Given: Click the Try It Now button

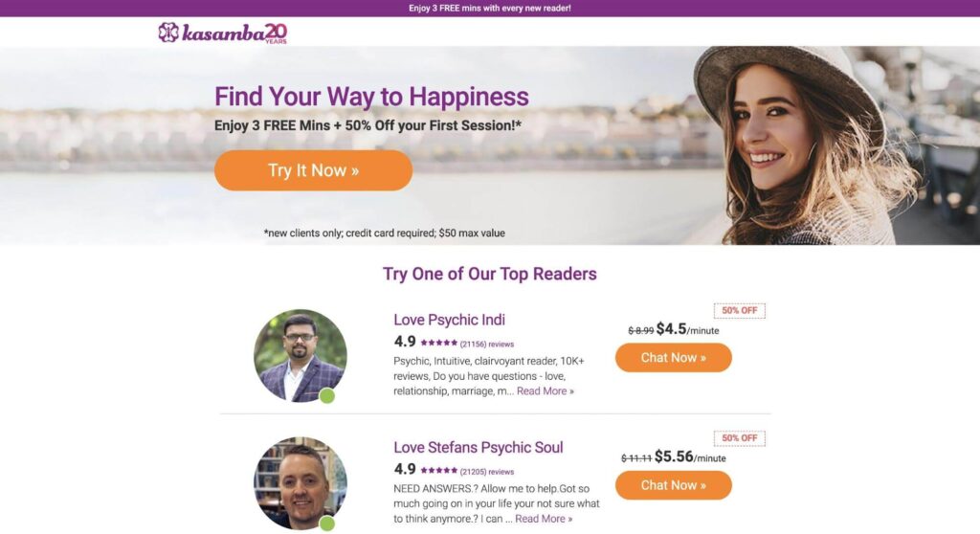Looking at the screenshot, I should click(x=313, y=170).
